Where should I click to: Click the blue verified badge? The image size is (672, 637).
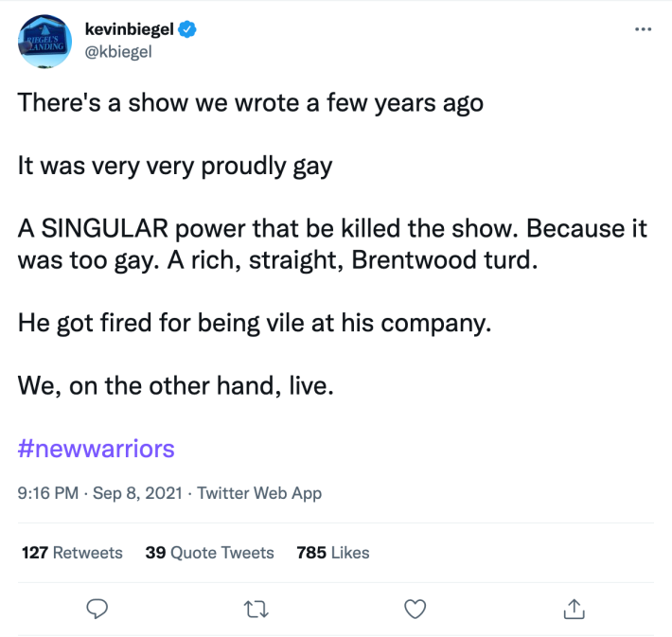(189, 29)
